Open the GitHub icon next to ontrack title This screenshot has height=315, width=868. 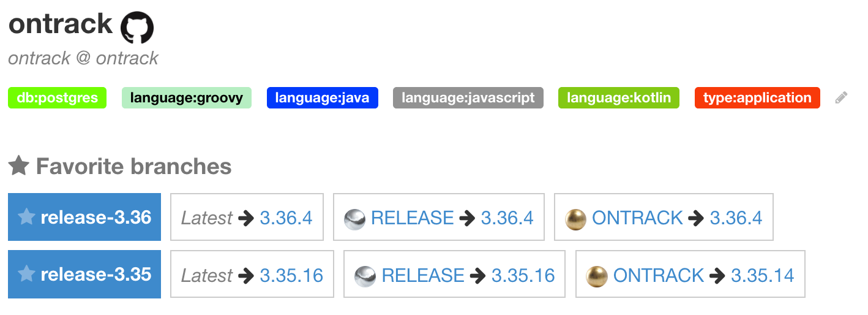[x=137, y=28]
